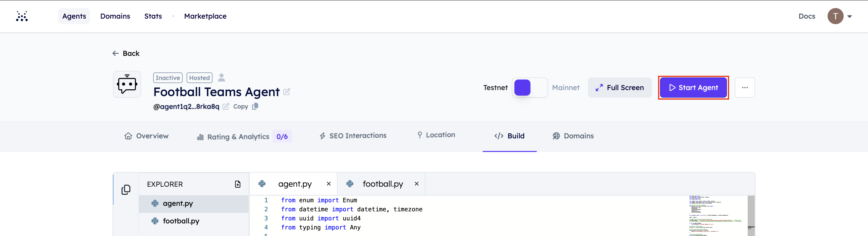The height and width of the screenshot is (236, 868).
Task: Toggle the Testnet/Mainnet switch
Action: pyautogui.click(x=530, y=88)
